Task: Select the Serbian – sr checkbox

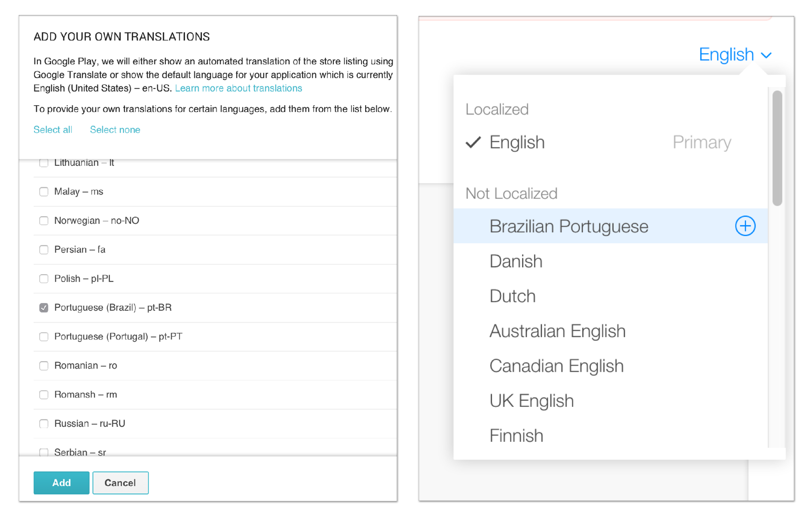Action: (44, 452)
